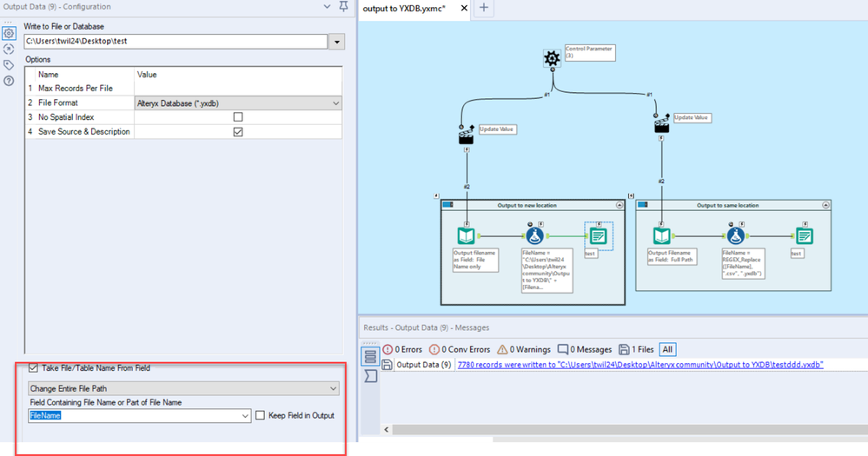The width and height of the screenshot is (868, 456).
Task: Select Output Data tool in Output to new location
Action: [598, 236]
